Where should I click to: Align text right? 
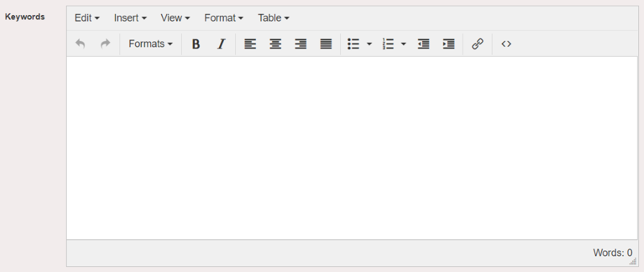pyautogui.click(x=301, y=44)
